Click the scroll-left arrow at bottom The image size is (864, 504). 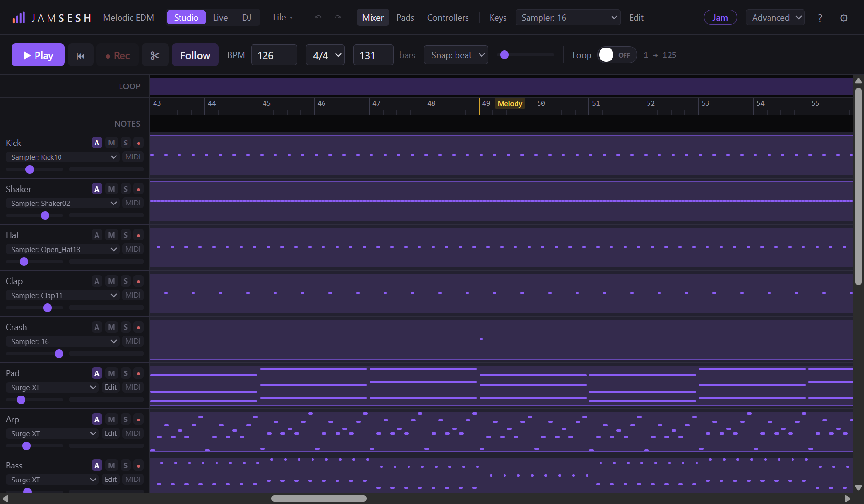click(x=5, y=499)
